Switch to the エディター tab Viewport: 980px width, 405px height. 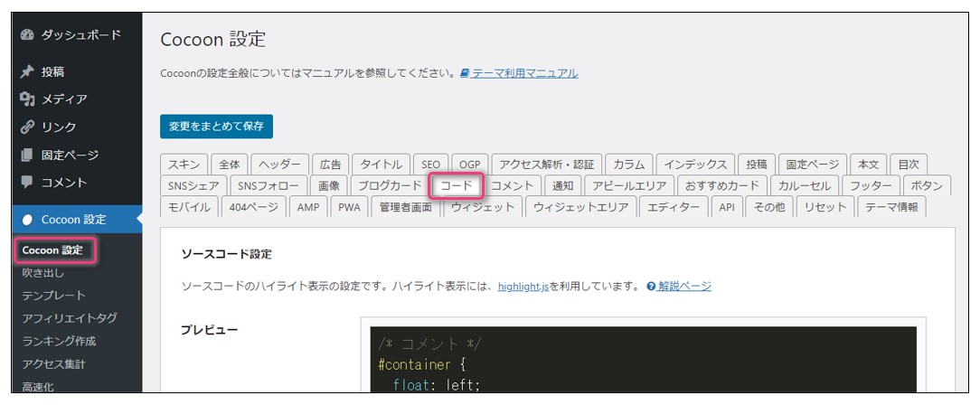674,207
